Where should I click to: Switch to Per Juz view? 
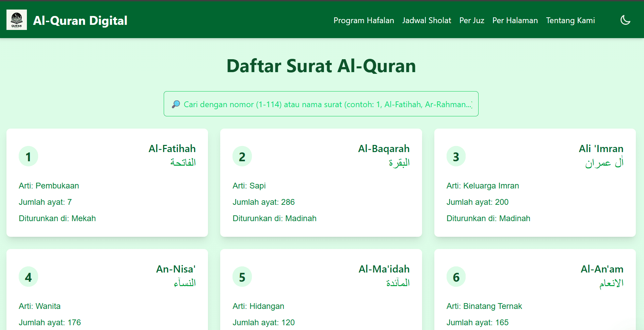pos(471,20)
